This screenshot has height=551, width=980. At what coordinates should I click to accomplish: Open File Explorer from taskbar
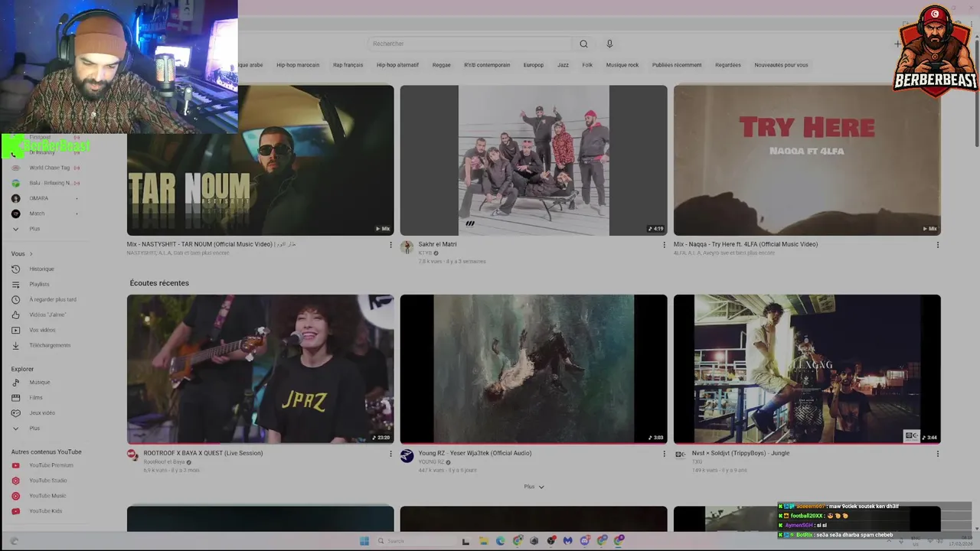point(483,541)
